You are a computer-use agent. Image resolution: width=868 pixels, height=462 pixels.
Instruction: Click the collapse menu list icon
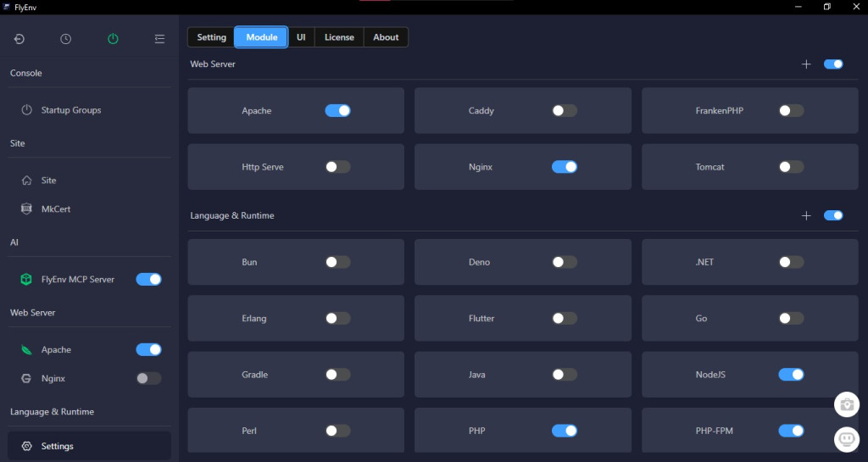coord(159,39)
